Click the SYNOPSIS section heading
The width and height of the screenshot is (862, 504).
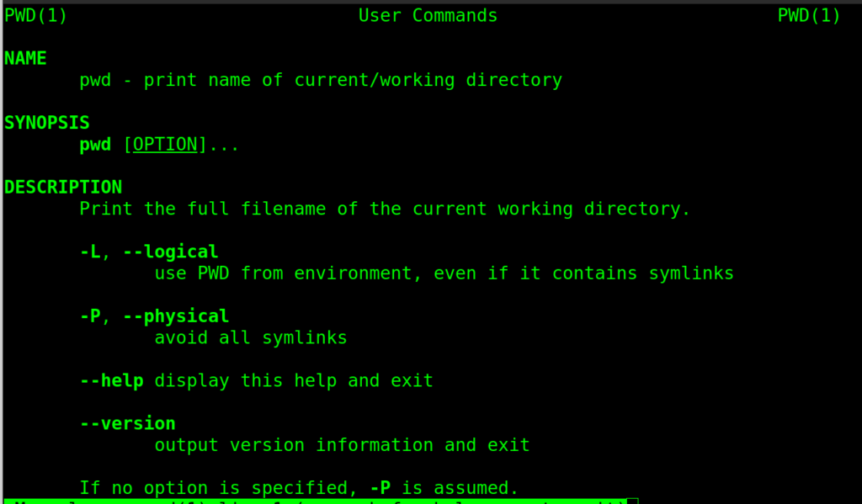click(47, 124)
